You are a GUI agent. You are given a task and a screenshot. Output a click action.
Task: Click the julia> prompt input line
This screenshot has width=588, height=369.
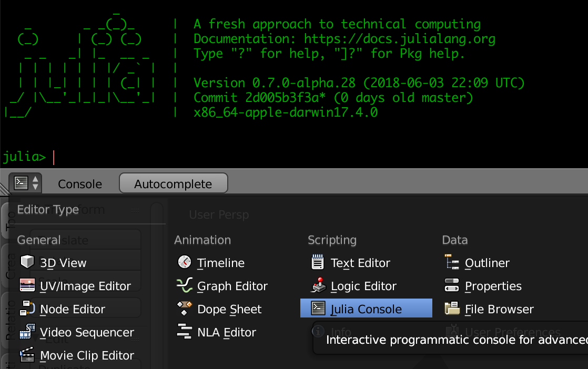[294, 157]
